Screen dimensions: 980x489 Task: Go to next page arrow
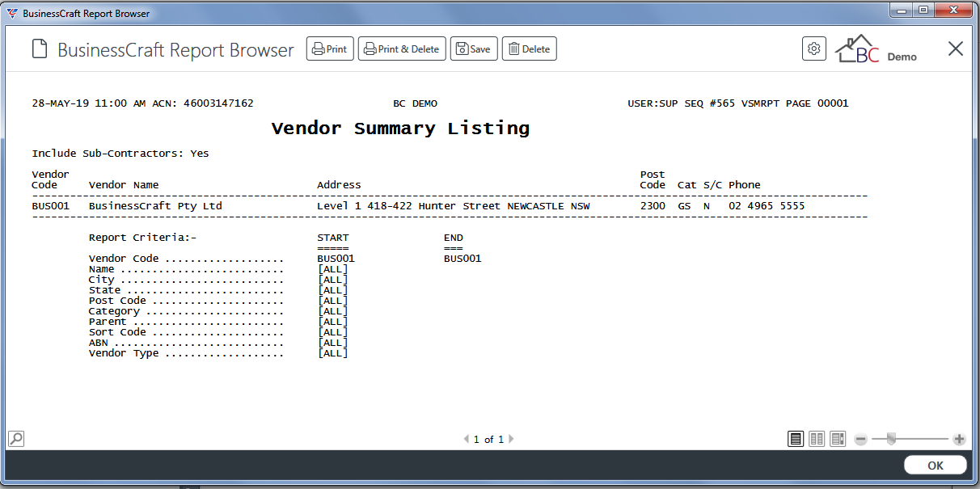tap(511, 439)
